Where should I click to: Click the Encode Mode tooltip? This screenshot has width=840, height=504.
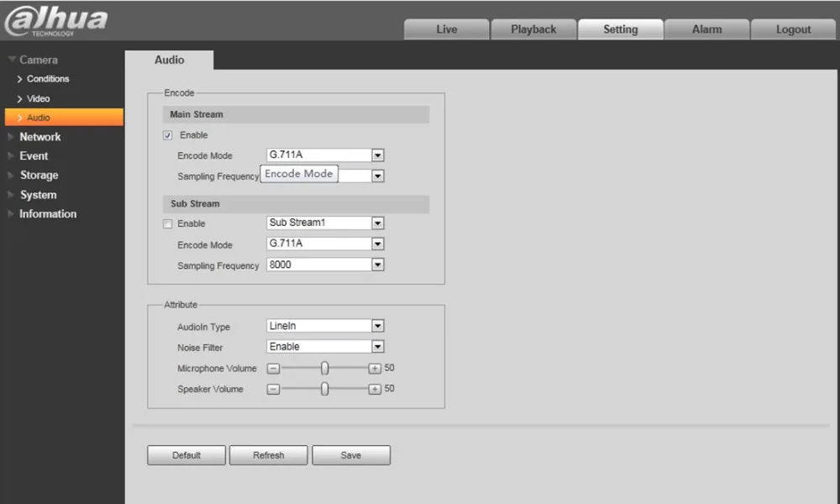click(x=299, y=174)
